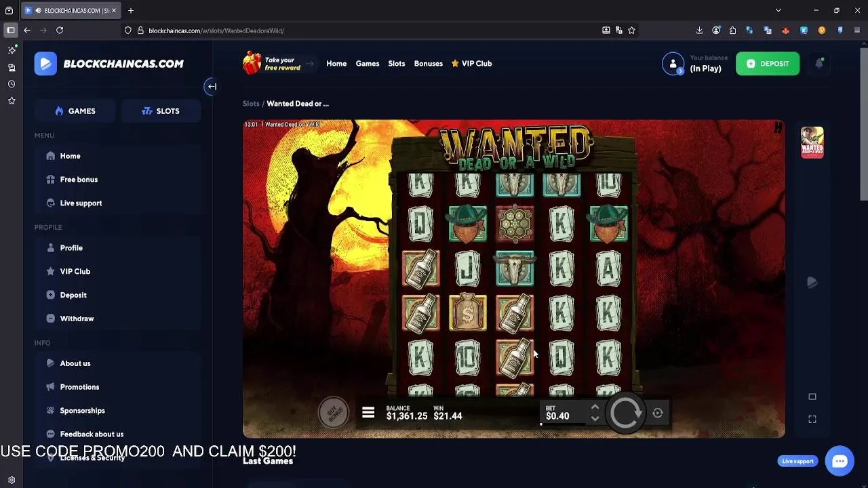Expand the list all tabs chevron
The width and height of the screenshot is (868, 488).
pos(778,10)
